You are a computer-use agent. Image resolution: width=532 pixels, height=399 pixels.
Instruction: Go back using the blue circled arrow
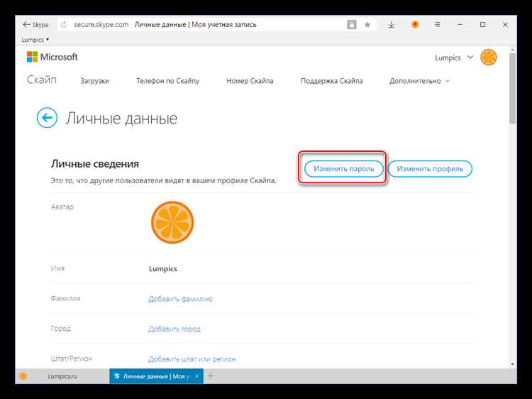(47, 118)
